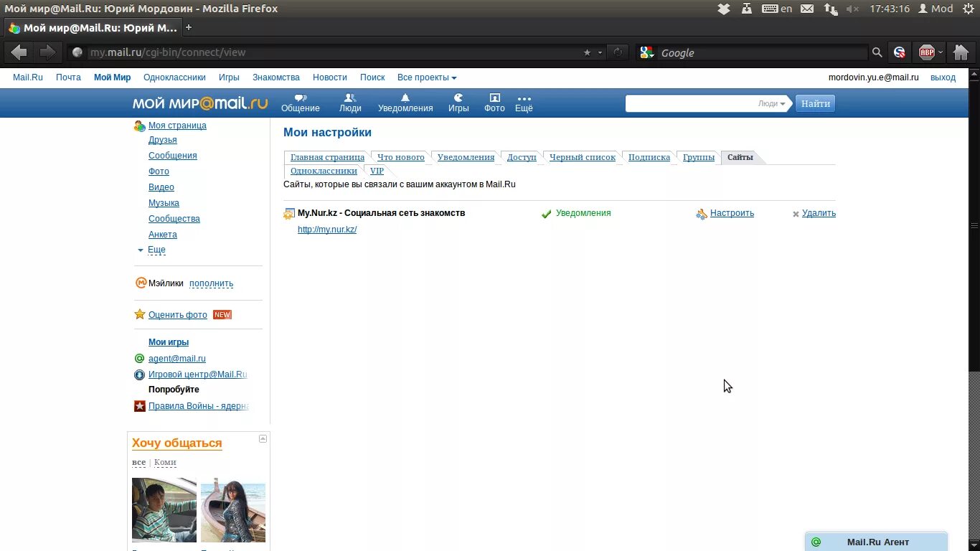
Task: Click the Настроить wrench icon
Action: tap(702, 214)
